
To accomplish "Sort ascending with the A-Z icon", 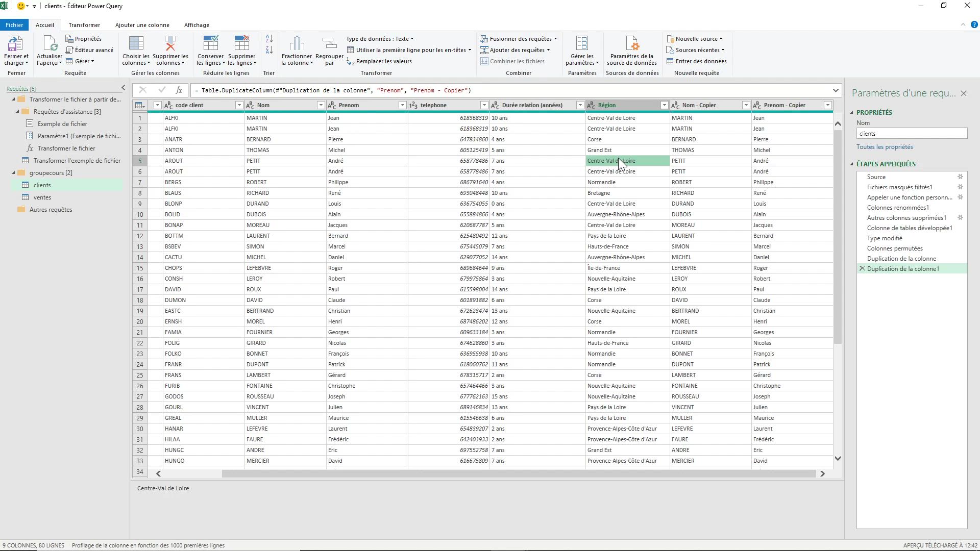I will 269,39.
